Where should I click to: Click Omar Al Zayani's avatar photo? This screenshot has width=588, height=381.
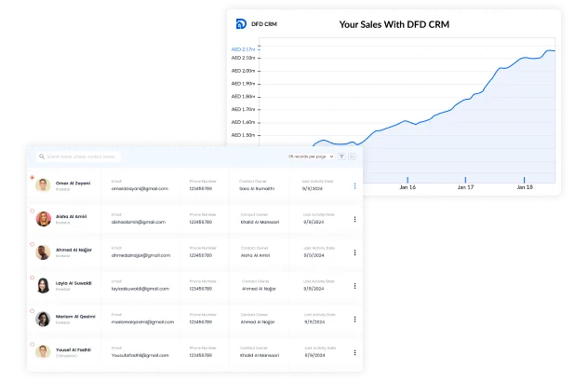pos(43,185)
